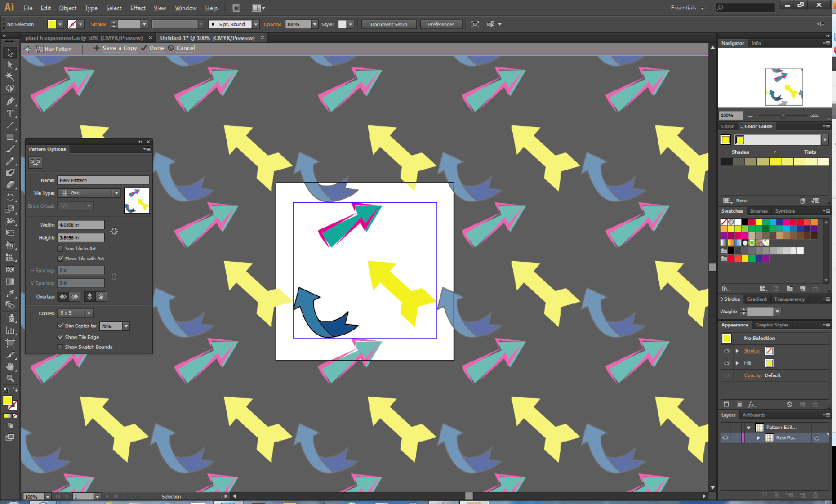Switch to the Brushes tab
This screenshot has width=836, height=504.
[x=759, y=211]
